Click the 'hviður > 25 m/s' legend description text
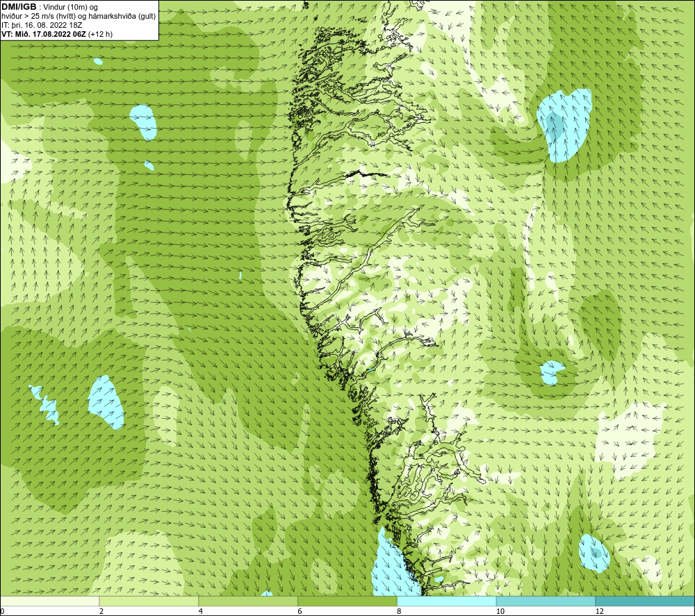This screenshot has width=695, height=616. 79,17
